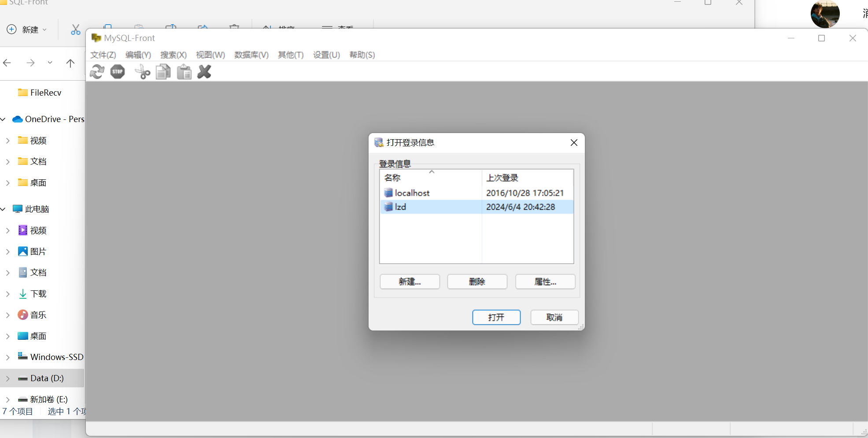Close the 打开登录信息 dialog
The width and height of the screenshot is (868, 438).
click(574, 142)
